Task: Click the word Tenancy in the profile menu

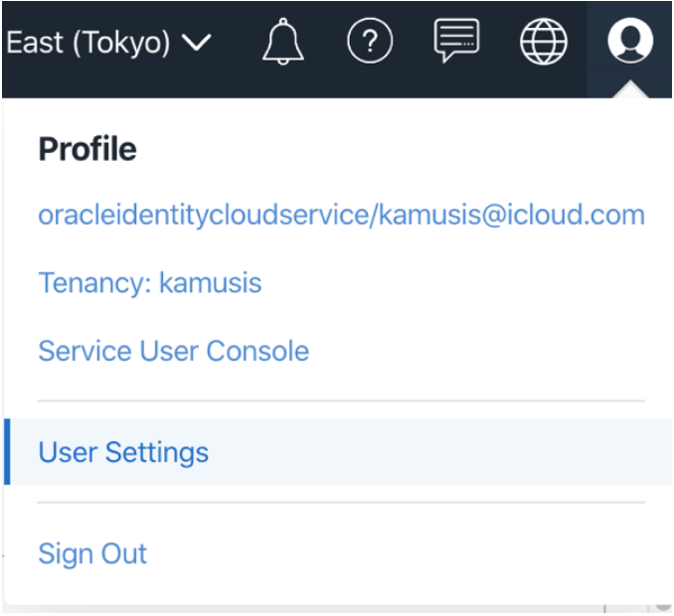Action: click(x=81, y=283)
